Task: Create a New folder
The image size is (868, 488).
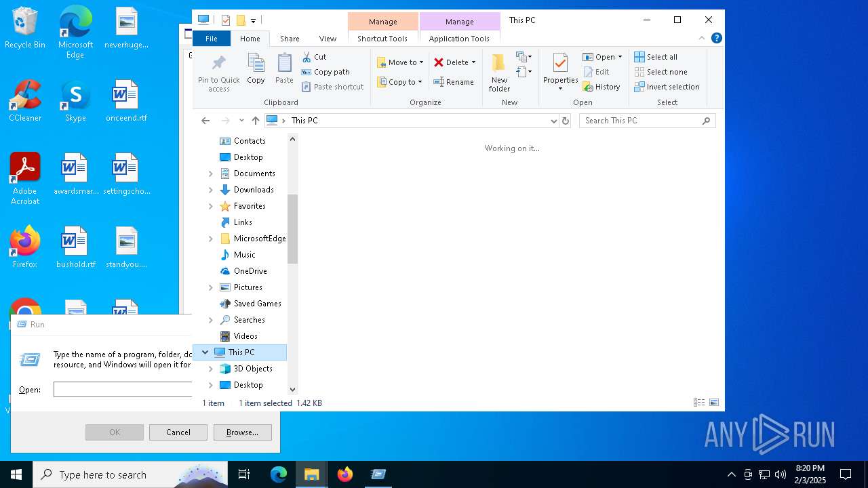Action: (499, 73)
